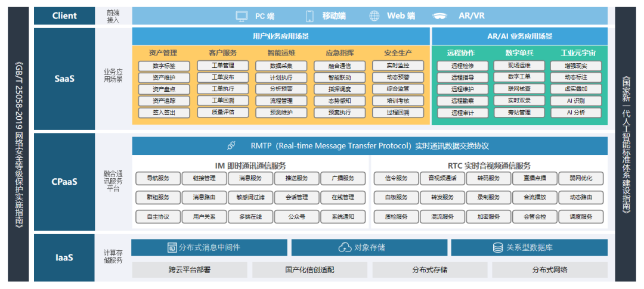The image size is (644, 289).
Task: Select the cloud icon for 对象存储
Action: coord(345,247)
